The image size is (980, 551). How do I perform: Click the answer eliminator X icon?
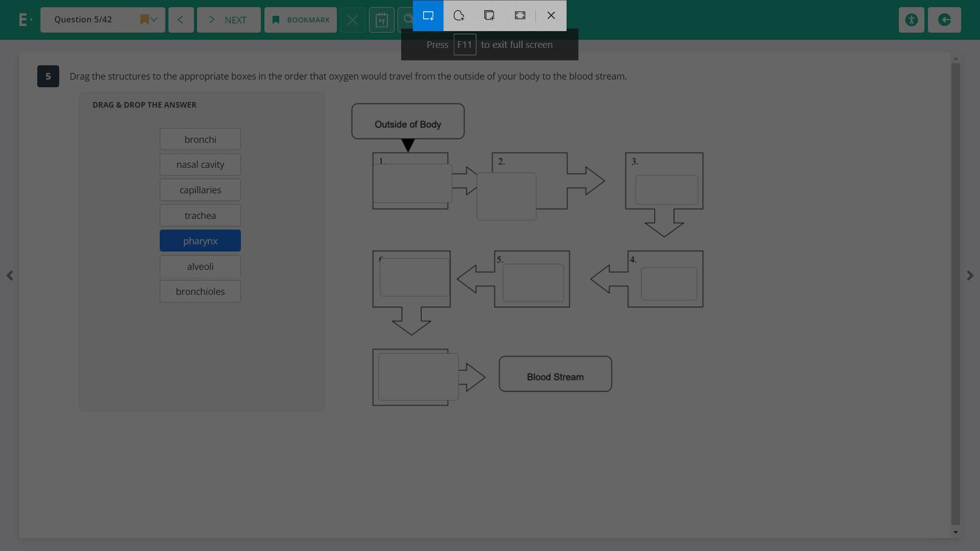click(353, 20)
